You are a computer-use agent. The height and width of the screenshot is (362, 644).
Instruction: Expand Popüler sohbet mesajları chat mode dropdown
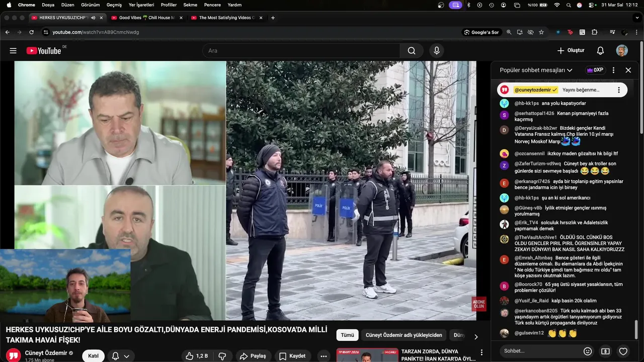(x=536, y=70)
